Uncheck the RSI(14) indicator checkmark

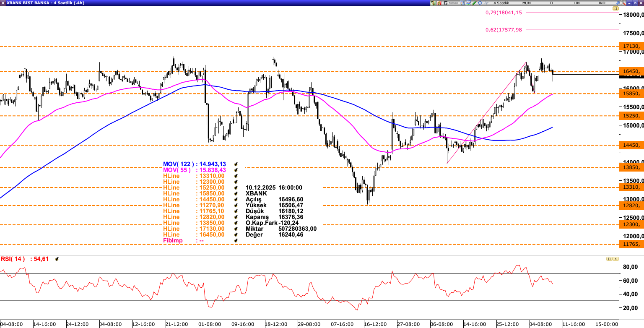pyautogui.click(x=57, y=259)
